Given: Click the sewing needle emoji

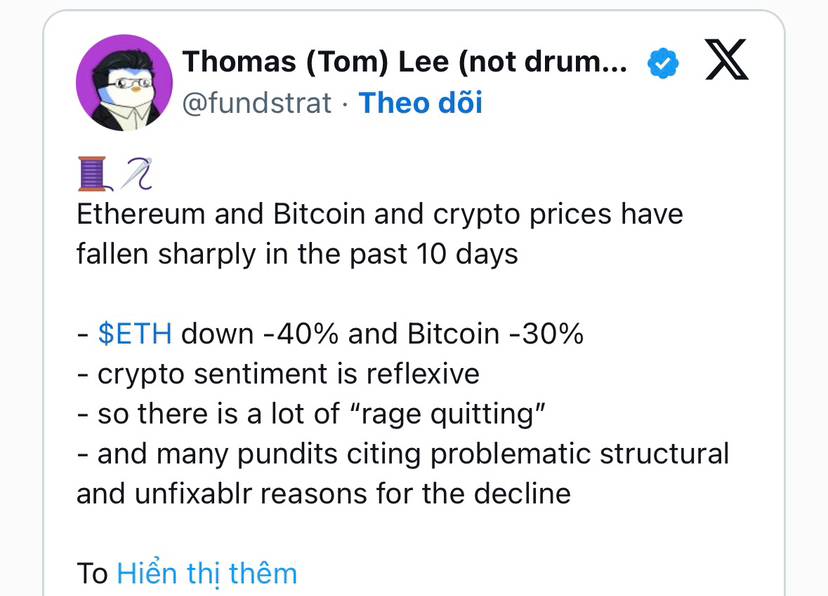Looking at the screenshot, I should (x=132, y=174).
